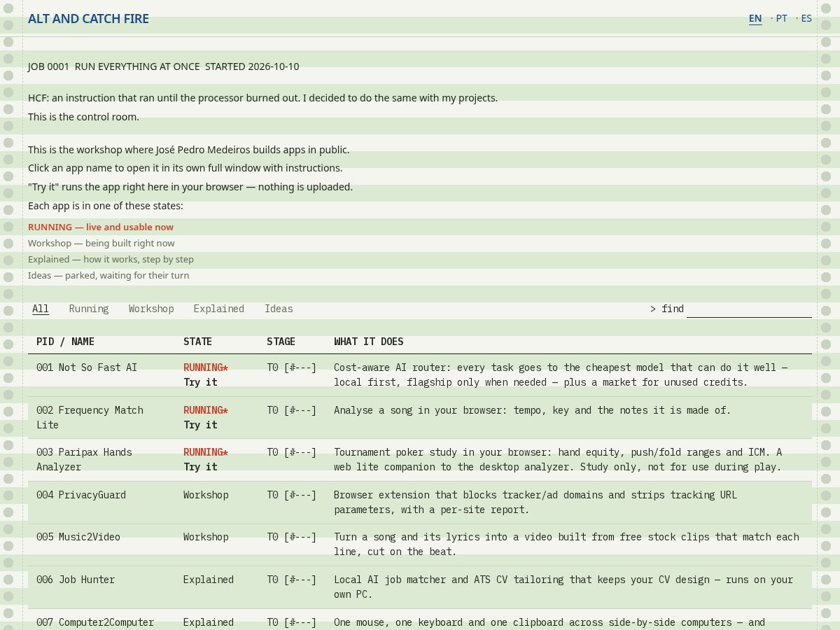Click the 'Analyse a song in your browser' description

[x=532, y=410]
